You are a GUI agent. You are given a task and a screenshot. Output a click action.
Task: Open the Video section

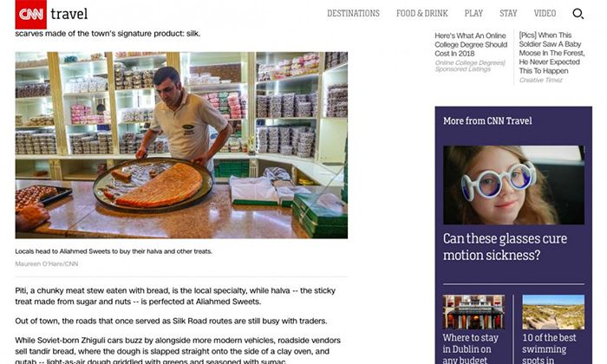click(x=545, y=13)
